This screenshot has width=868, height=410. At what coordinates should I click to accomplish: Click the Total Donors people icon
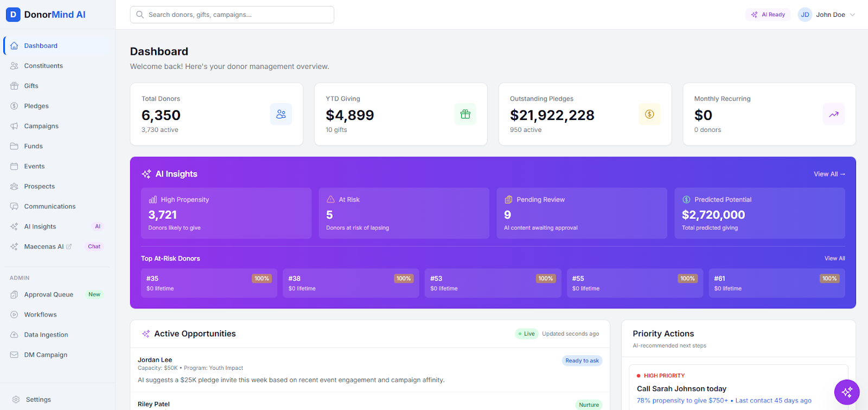[281, 114]
